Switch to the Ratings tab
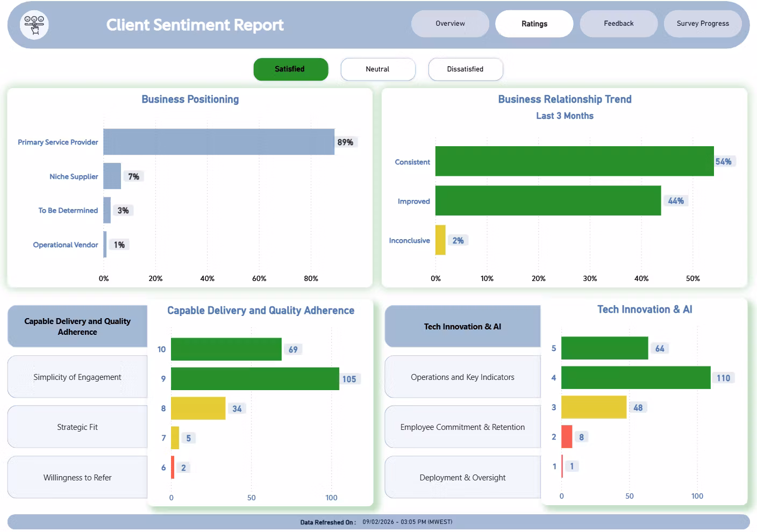This screenshot has width=757, height=532. pyautogui.click(x=534, y=24)
